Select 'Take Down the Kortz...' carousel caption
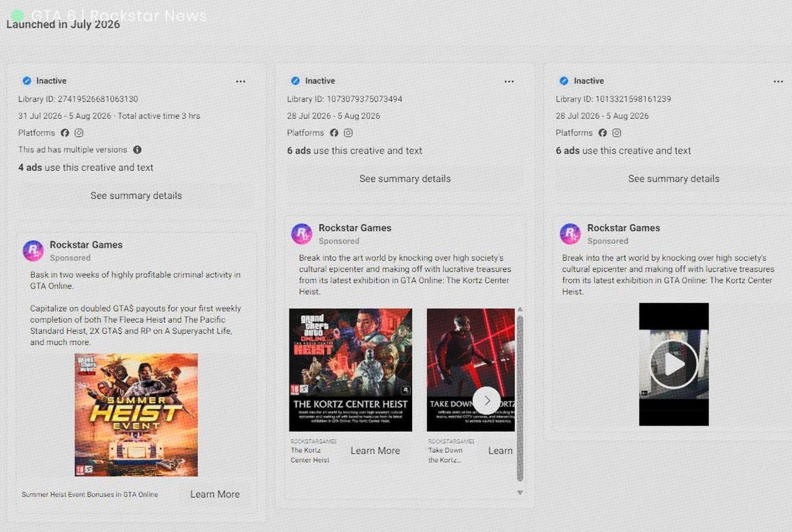The width and height of the screenshot is (792, 532). tap(445, 455)
